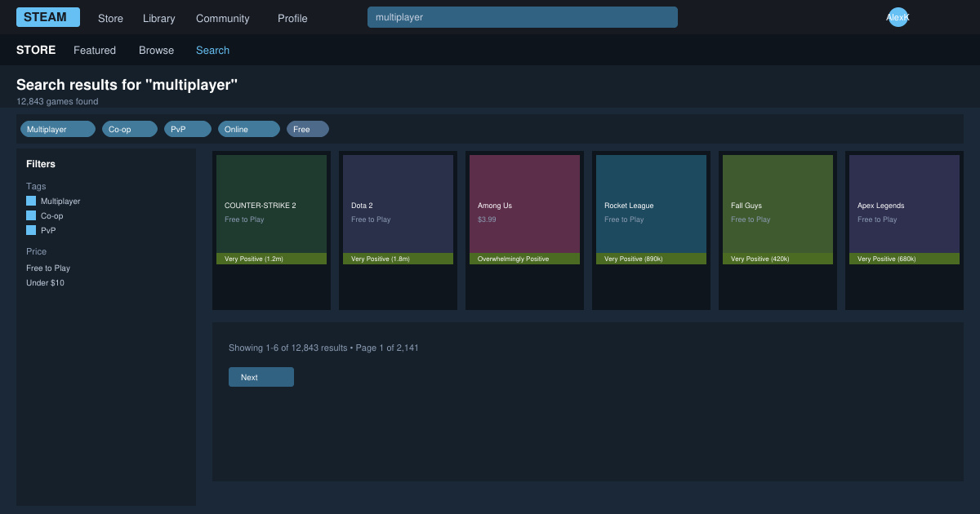Click the Showing 1-6 of 12,843 results text
980x514 pixels.
[x=323, y=348]
